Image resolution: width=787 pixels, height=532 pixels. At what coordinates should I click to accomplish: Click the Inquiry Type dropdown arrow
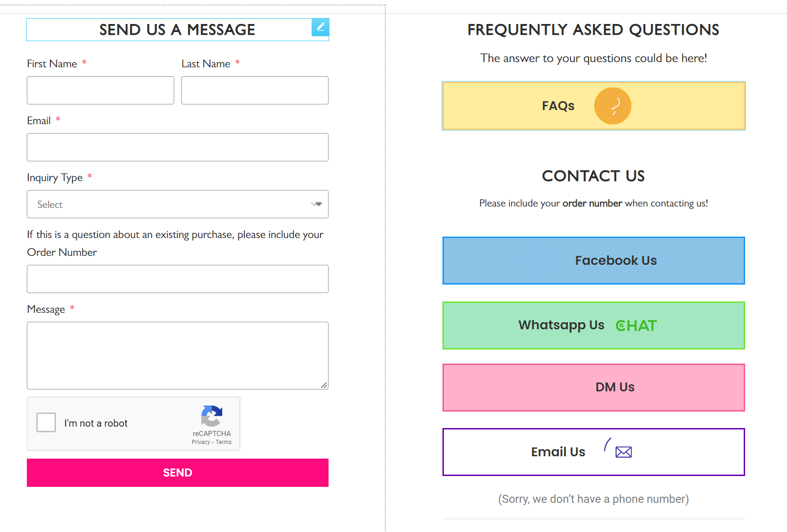316,204
